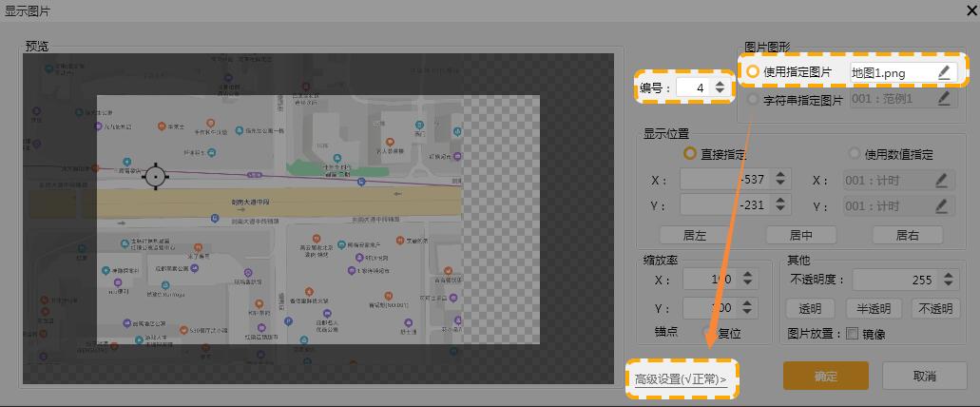Enable the 镜像 mirror checkbox

tap(852, 334)
